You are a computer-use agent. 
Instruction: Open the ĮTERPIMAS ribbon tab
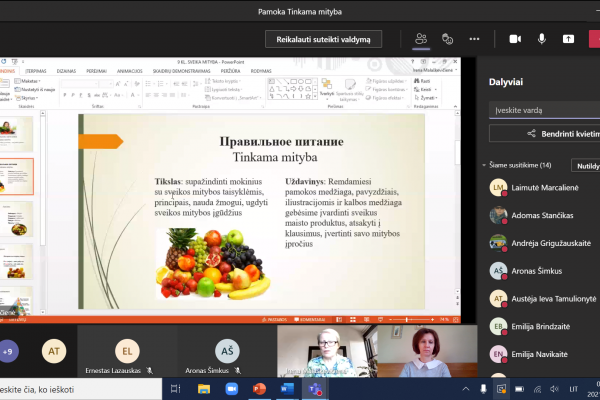tap(36, 71)
